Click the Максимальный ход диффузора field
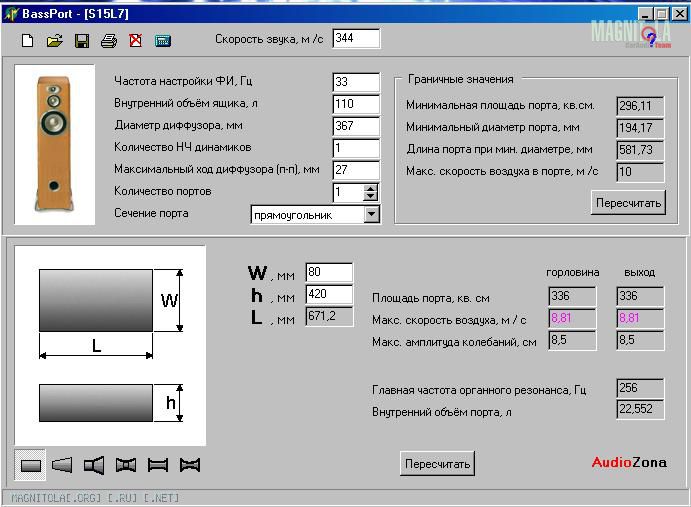Screen dimensions: 691x507 click(356, 170)
